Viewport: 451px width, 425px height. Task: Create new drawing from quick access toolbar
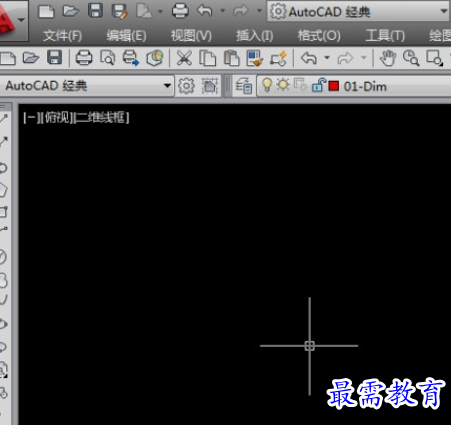[46, 11]
